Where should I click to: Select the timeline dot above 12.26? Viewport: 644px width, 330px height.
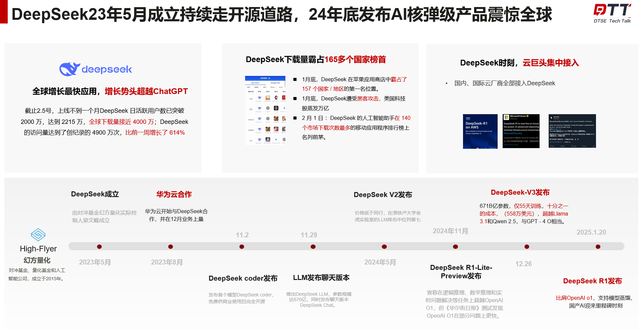(527, 247)
